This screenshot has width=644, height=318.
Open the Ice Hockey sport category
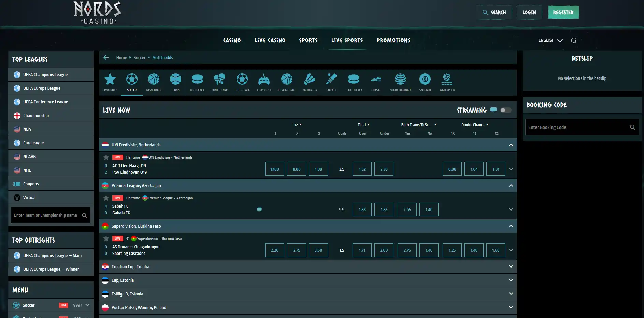(x=197, y=82)
